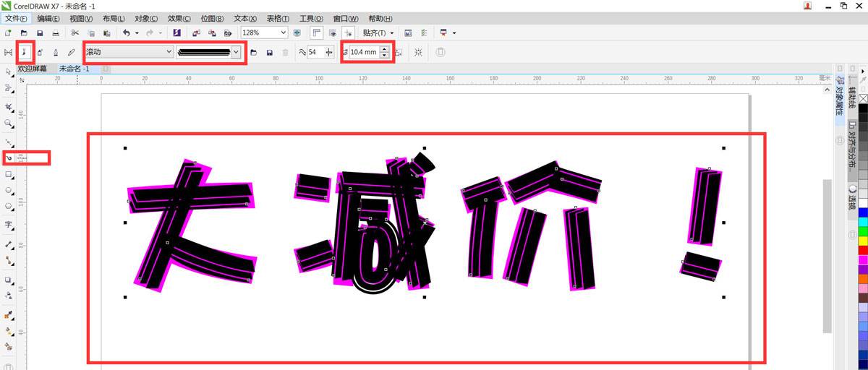Click the Crop tool in toolbox
Screen dimensions: 868x370
tap(9, 106)
